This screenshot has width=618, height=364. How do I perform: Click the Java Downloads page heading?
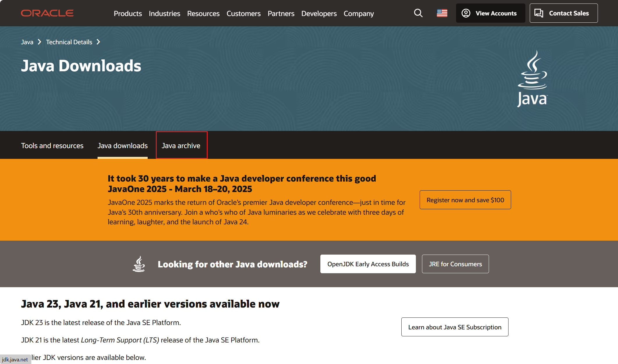coord(81,66)
